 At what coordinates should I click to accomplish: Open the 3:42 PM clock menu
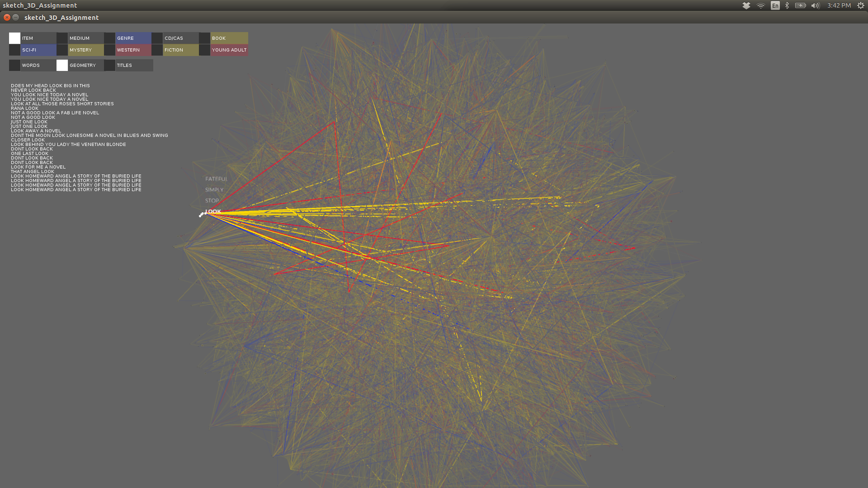pyautogui.click(x=839, y=5)
